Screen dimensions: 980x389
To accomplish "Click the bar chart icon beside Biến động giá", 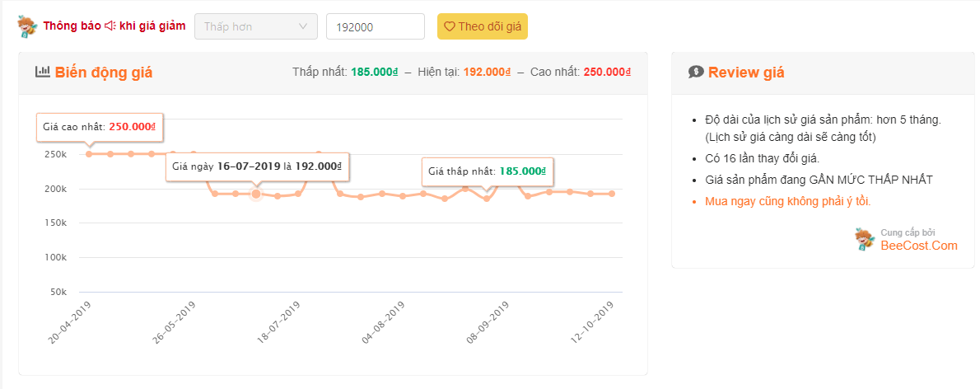I will click(43, 73).
